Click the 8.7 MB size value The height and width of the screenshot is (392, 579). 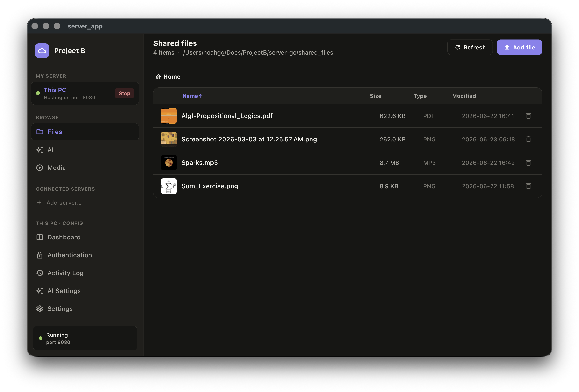coord(389,162)
